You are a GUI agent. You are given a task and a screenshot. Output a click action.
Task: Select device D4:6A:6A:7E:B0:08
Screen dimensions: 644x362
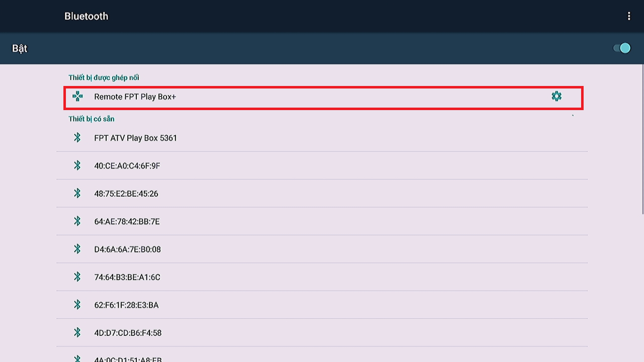pyautogui.click(x=322, y=249)
